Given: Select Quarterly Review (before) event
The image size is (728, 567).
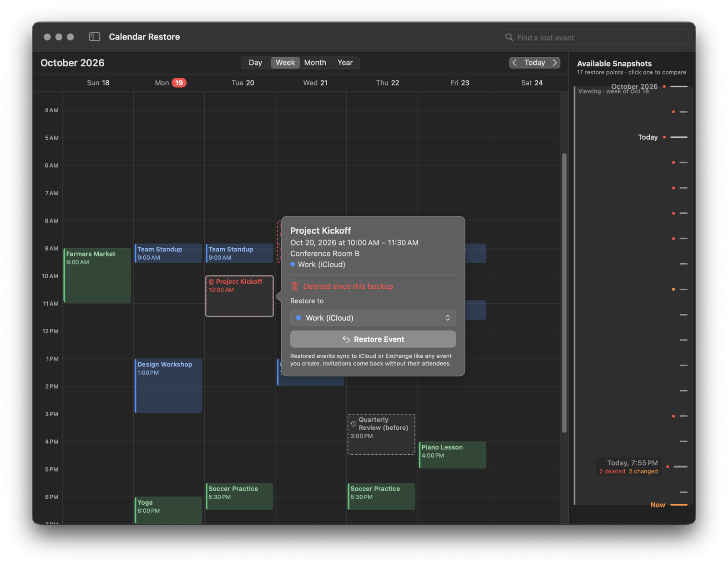Looking at the screenshot, I should pos(381,434).
